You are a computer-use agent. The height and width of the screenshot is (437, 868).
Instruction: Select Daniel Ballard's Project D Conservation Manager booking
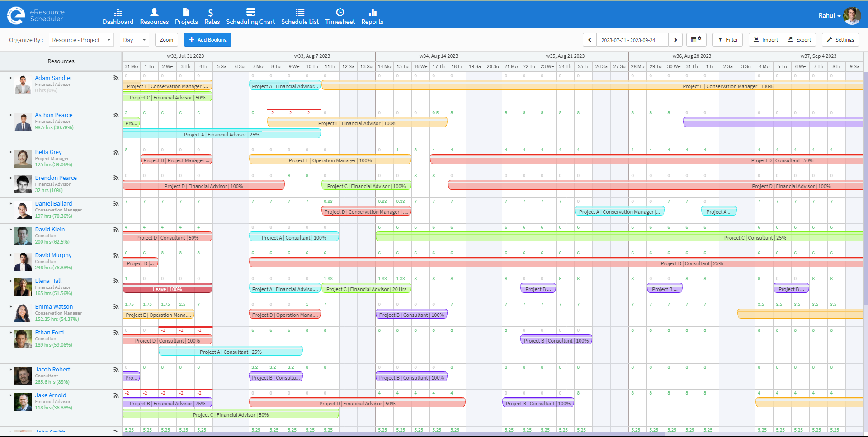(366, 212)
